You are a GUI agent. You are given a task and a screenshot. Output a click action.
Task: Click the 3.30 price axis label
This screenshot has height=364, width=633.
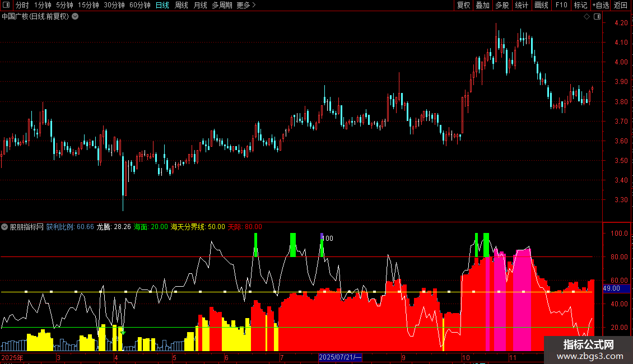point(621,200)
